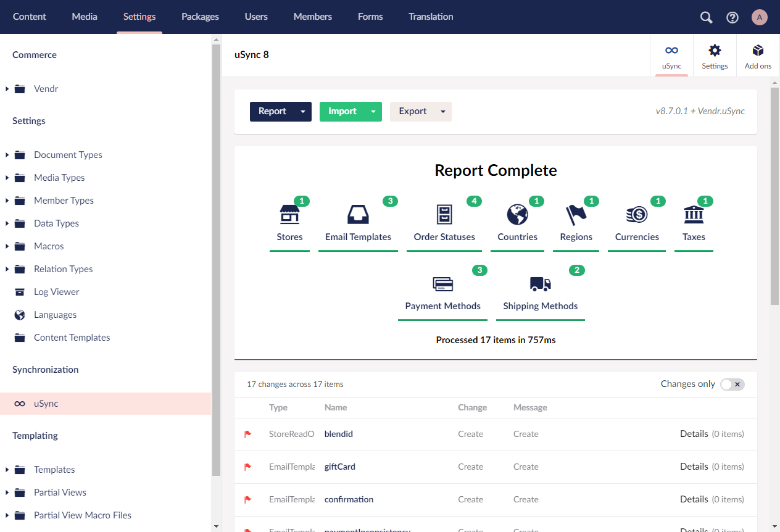Click the red flag beside confirmation
The image size is (780, 532).
[x=247, y=499]
